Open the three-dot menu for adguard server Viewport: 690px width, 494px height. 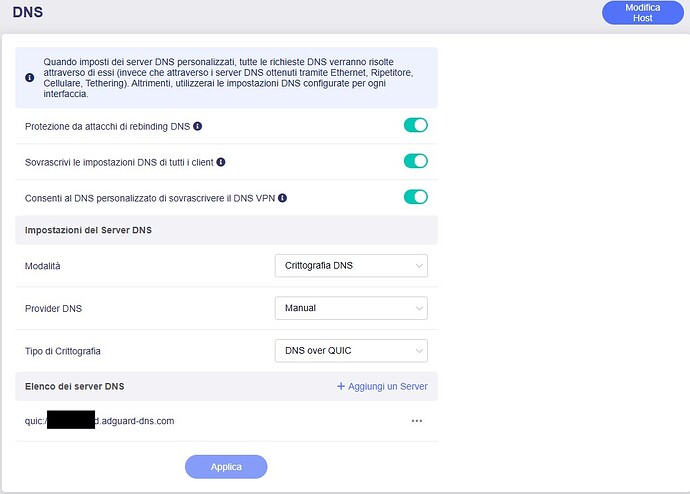(417, 421)
